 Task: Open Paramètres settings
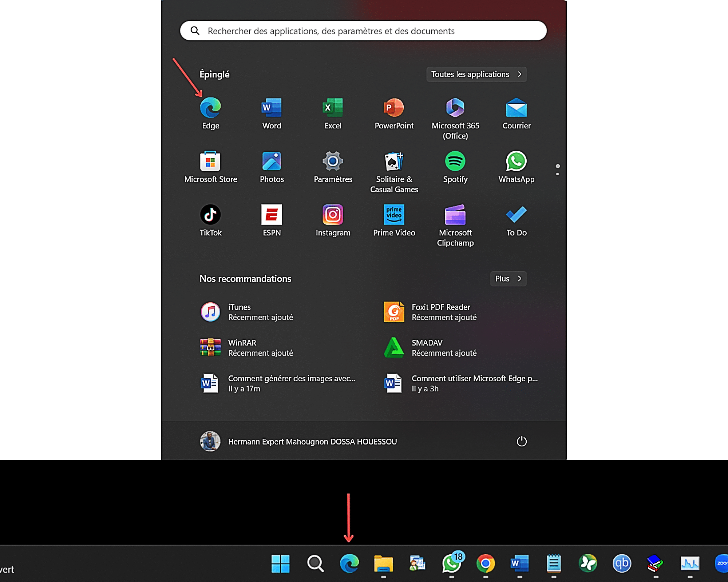tap(333, 167)
